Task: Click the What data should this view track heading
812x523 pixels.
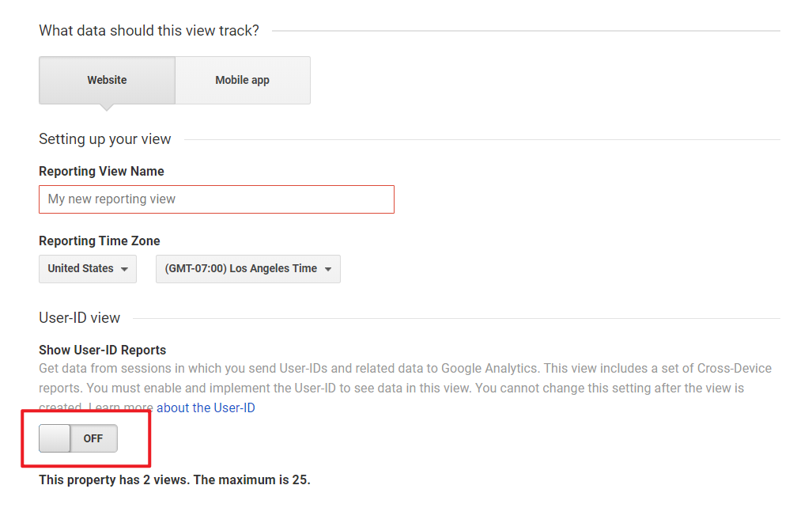Action: coord(149,30)
